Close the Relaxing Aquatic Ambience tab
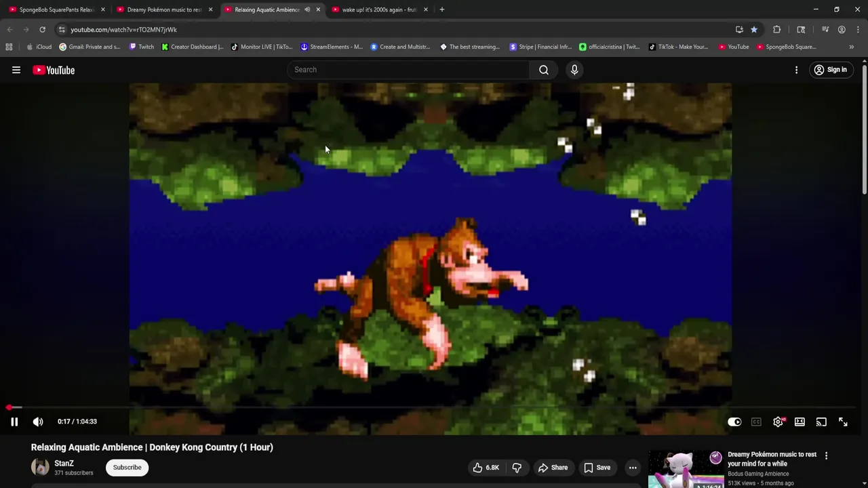Screen dimensions: 868x488 [x=318, y=9]
